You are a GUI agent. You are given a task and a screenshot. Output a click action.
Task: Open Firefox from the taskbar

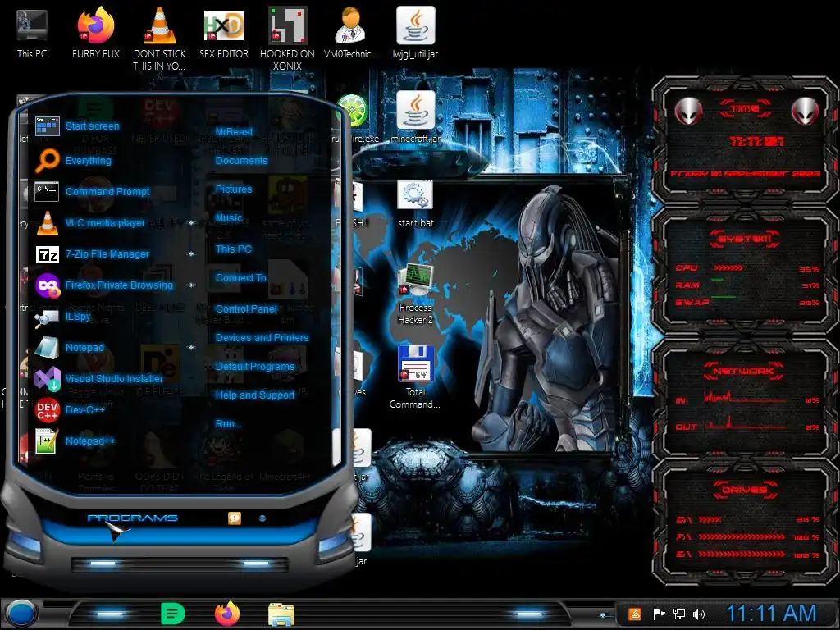(x=227, y=614)
